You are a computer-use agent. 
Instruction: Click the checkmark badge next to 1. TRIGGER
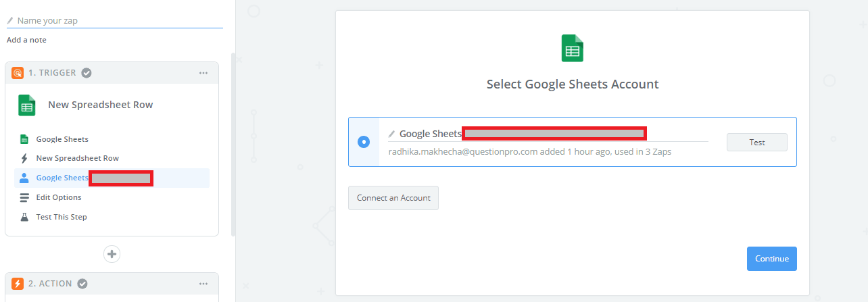point(87,73)
